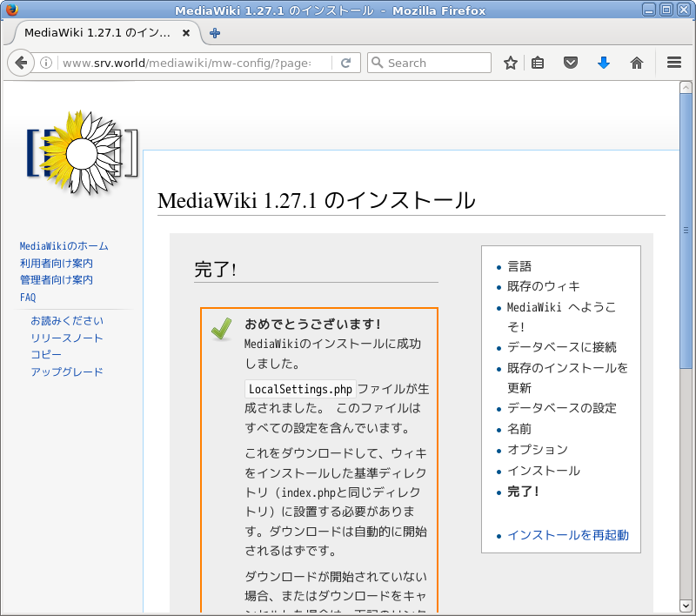
Task: Click the scrollbar down arrow
Action: tap(686, 606)
